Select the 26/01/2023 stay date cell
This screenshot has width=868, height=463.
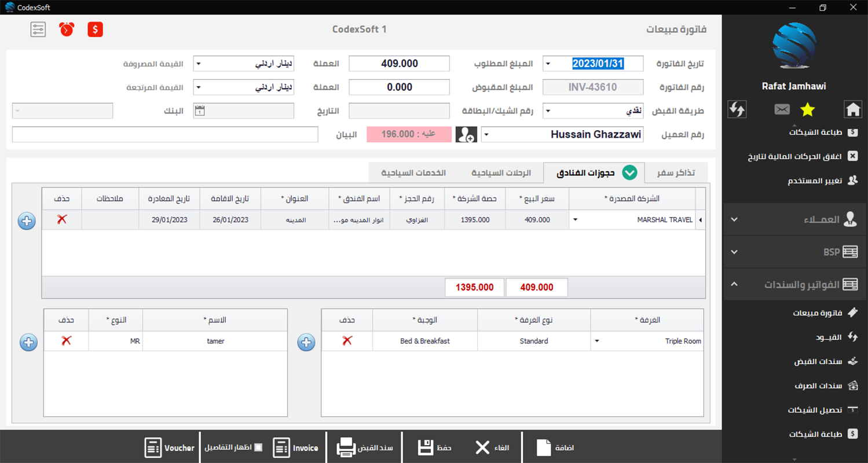[230, 220]
